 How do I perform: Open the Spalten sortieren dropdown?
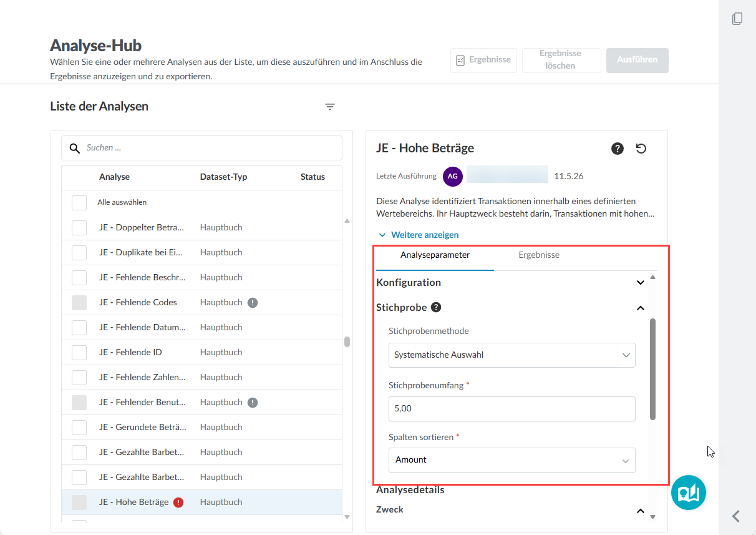(511, 460)
